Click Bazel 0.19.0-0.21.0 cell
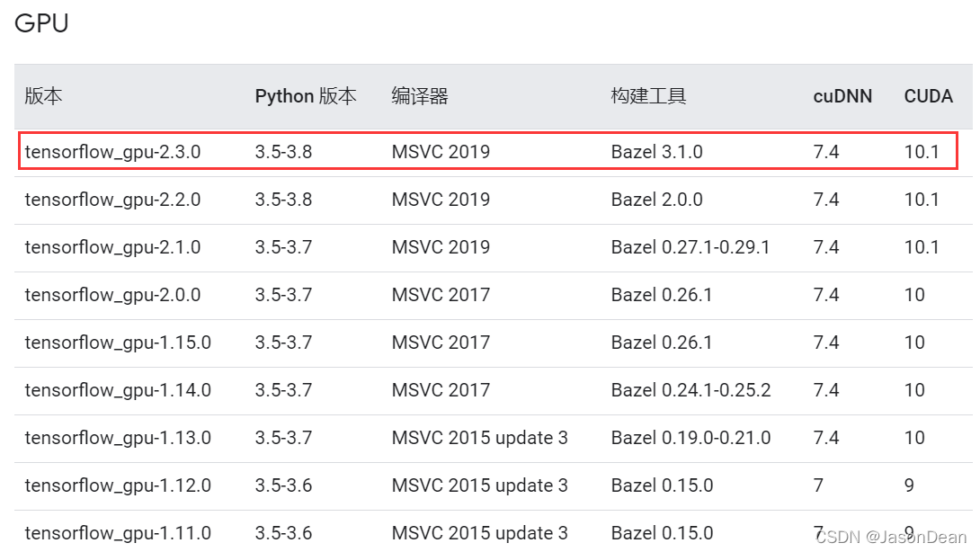The image size is (980, 552). click(x=691, y=438)
